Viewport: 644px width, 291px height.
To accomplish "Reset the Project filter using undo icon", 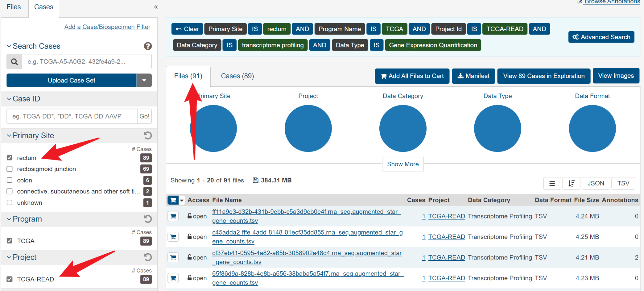I will point(148,257).
